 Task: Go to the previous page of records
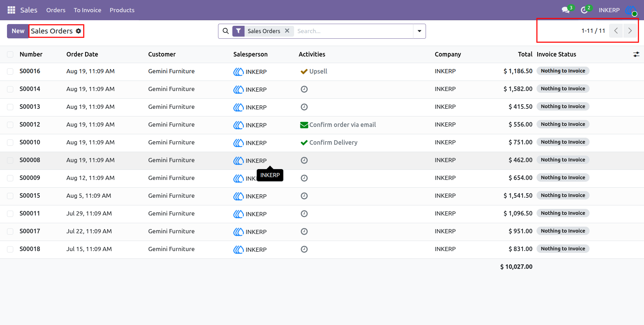coord(616,31)
